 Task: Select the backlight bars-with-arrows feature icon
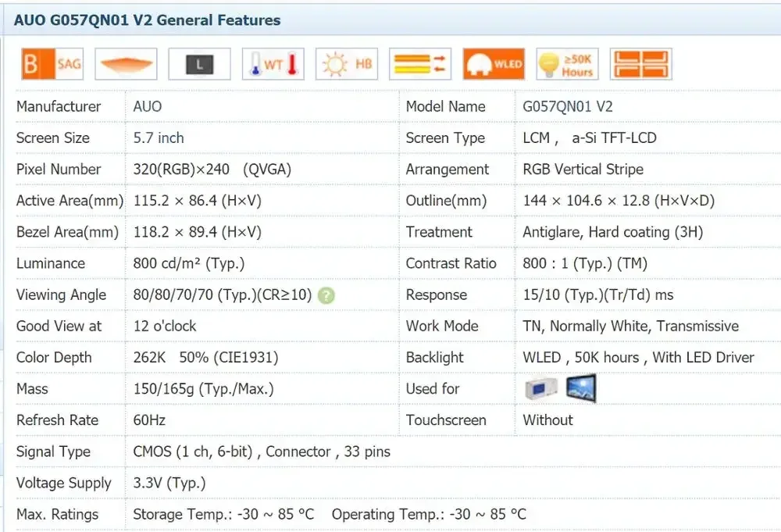pos(419,64)
